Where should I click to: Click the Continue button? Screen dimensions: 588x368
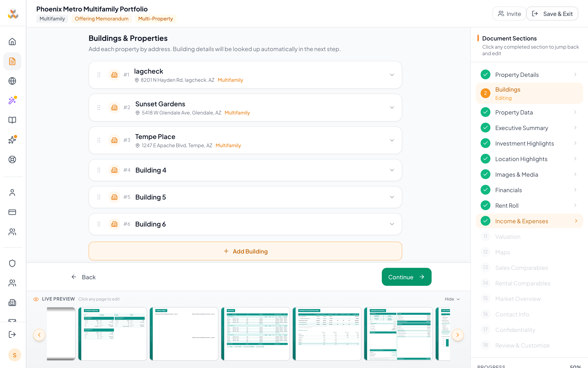[406, 277]
